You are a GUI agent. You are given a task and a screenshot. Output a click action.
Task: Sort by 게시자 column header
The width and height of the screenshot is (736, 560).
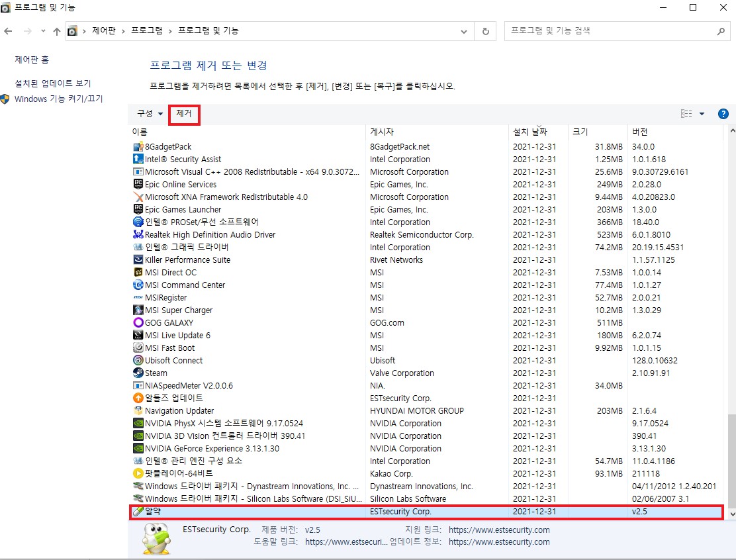point(437,132)
